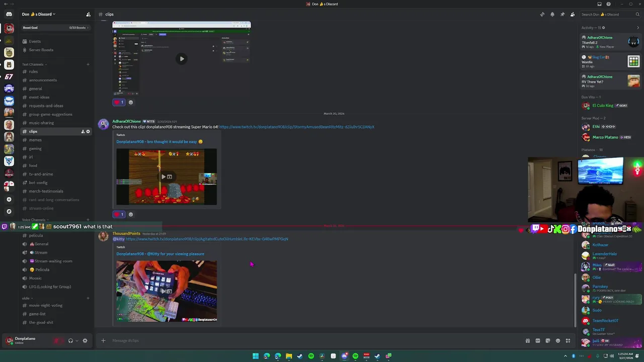Toggle heart reaction on Super Mario clip message
The width and height of the screenshot is (644, 362).
pyautogui.click(x=119, y=215)
